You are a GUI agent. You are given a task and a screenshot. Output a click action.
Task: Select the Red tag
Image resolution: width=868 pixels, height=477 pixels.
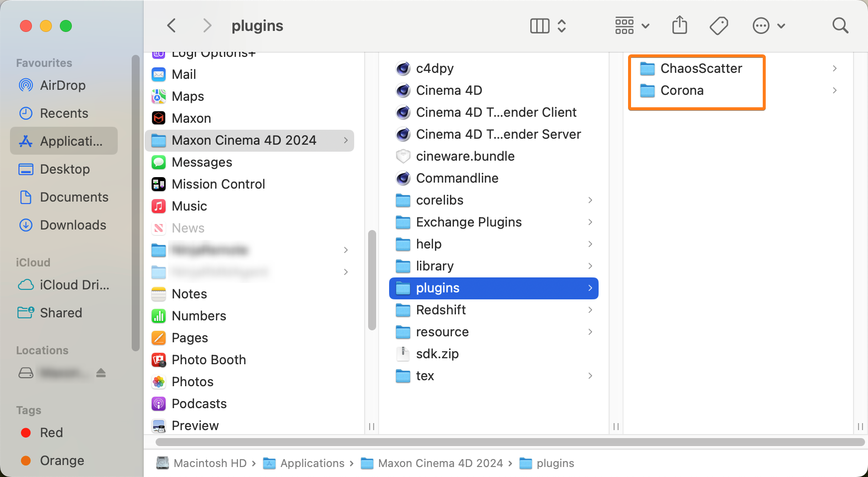(64, 433)
